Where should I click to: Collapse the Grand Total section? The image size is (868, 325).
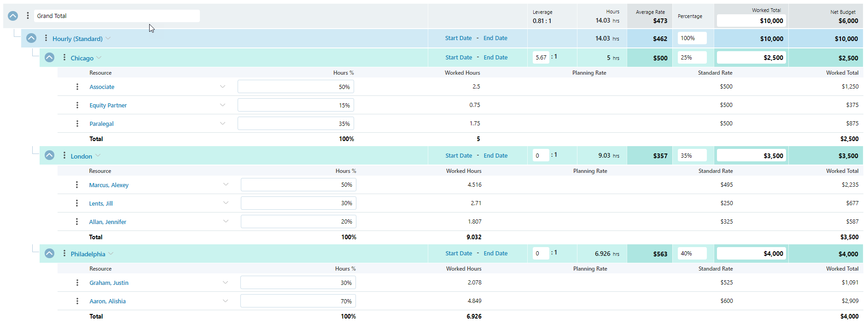pyautogui.click(x=13, y=16)
